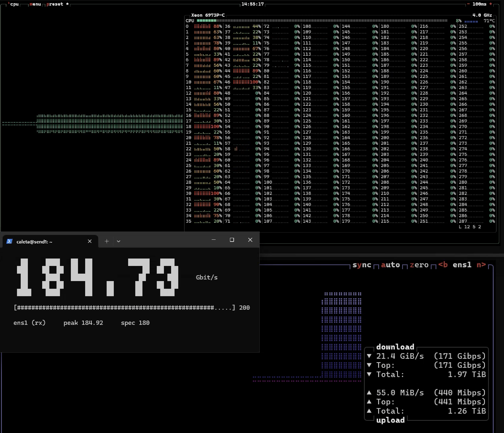Click the 'spec 180' value
The width and height of the screenshot is (504, 433).
(x=135, y=323)
